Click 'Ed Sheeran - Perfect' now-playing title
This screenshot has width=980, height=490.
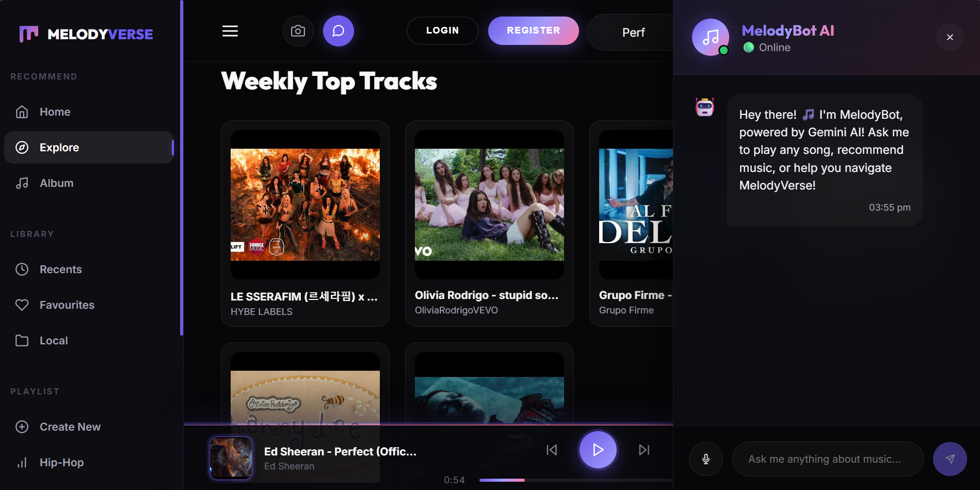340,452
